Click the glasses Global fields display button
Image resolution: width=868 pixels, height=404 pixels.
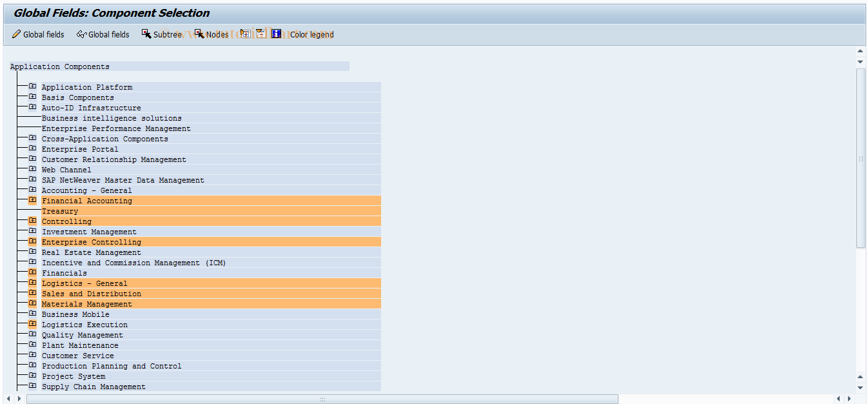(103, 34)
